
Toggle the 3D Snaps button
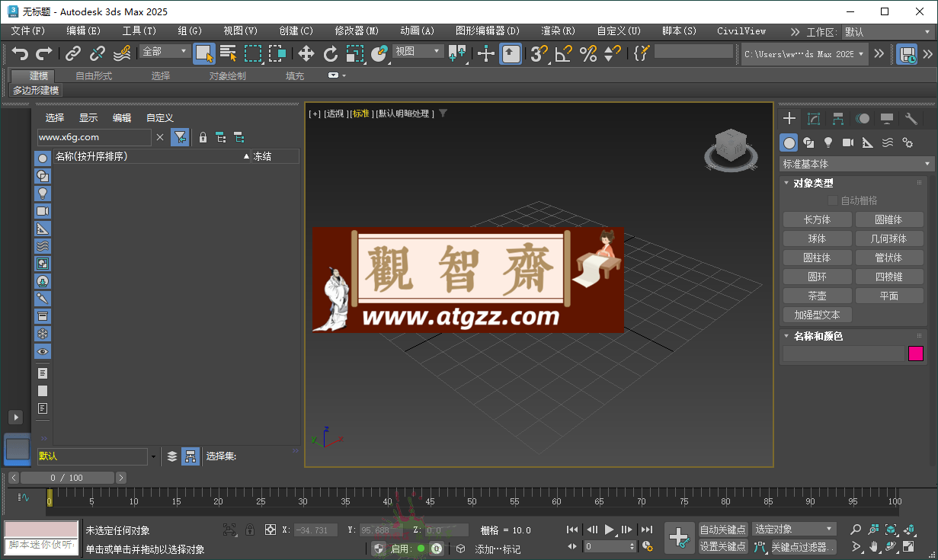point(539,53)
